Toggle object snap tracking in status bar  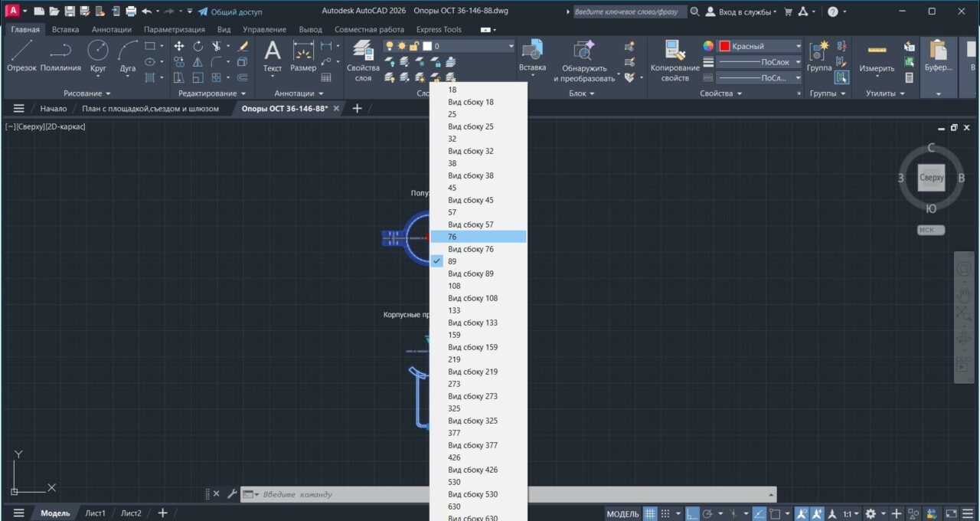[759, 513]
